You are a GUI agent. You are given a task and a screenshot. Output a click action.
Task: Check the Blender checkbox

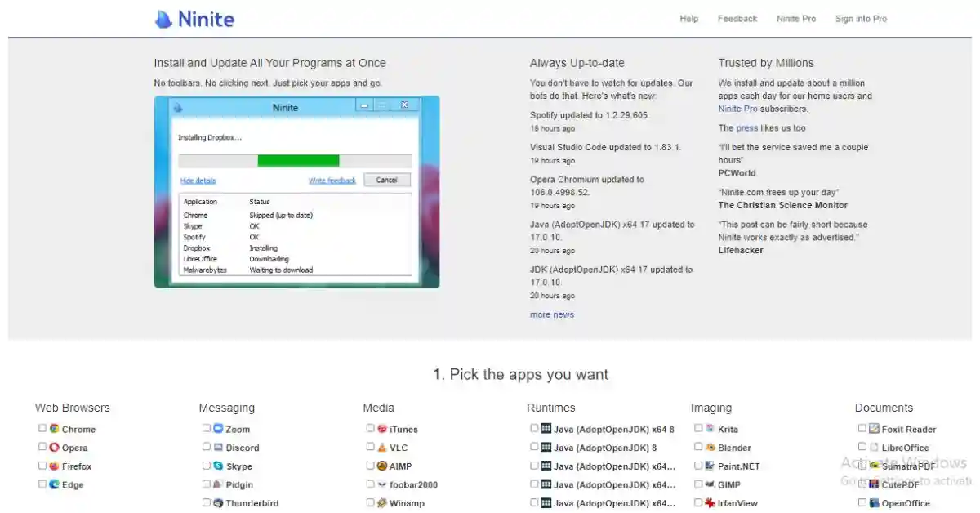699,447
